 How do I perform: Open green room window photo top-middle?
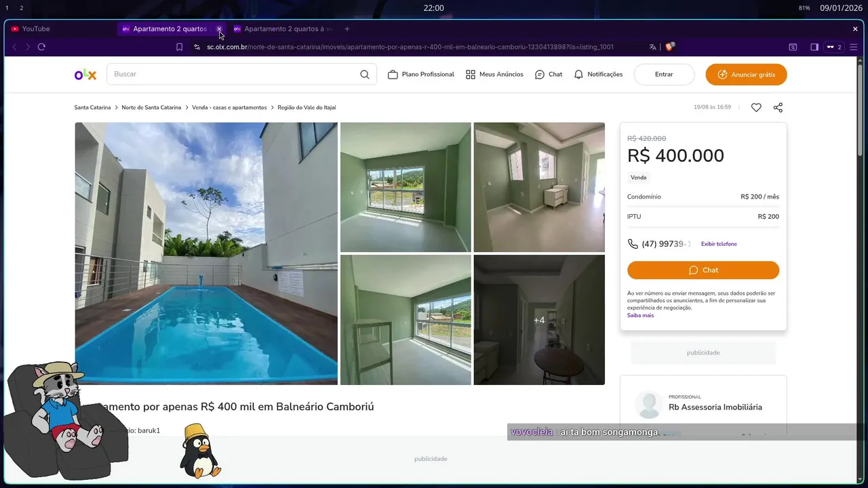[406, 187]
